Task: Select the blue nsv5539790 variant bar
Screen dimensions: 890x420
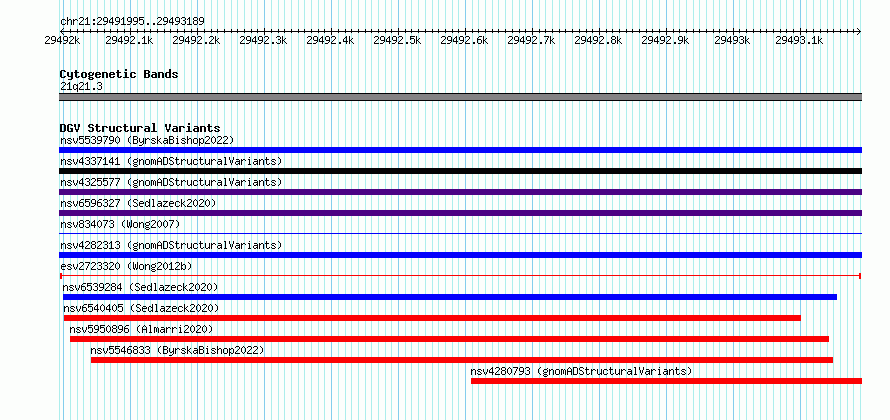Action: pos(460,150)
